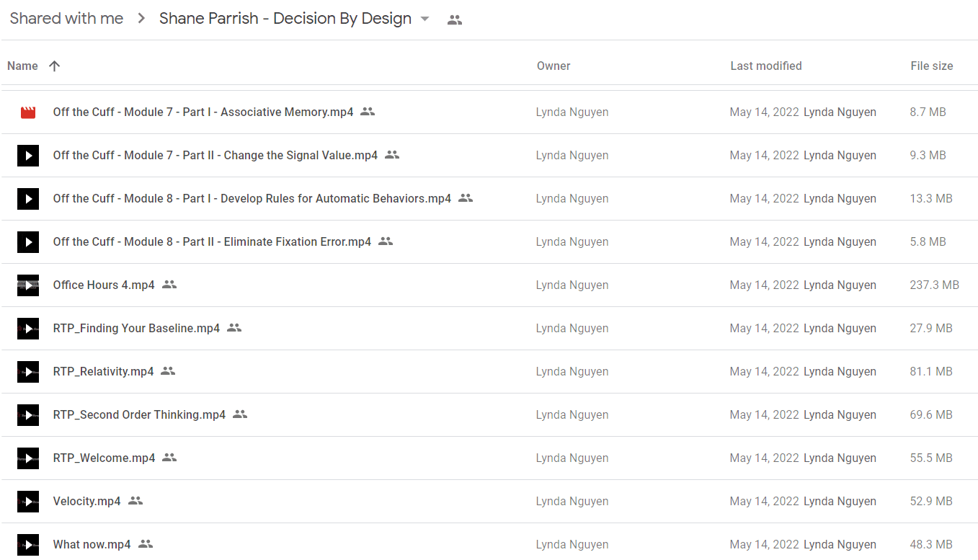978x560 pixels.
Task: Click the RTP_Welcome.mp4 video thumbnail
Action: pos(28,458)
